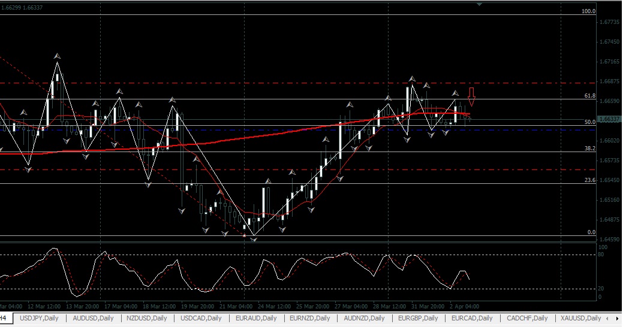This screenshot has width=644, height=327.
Task: Click the oscillator scale value 80
Action: 601,255
